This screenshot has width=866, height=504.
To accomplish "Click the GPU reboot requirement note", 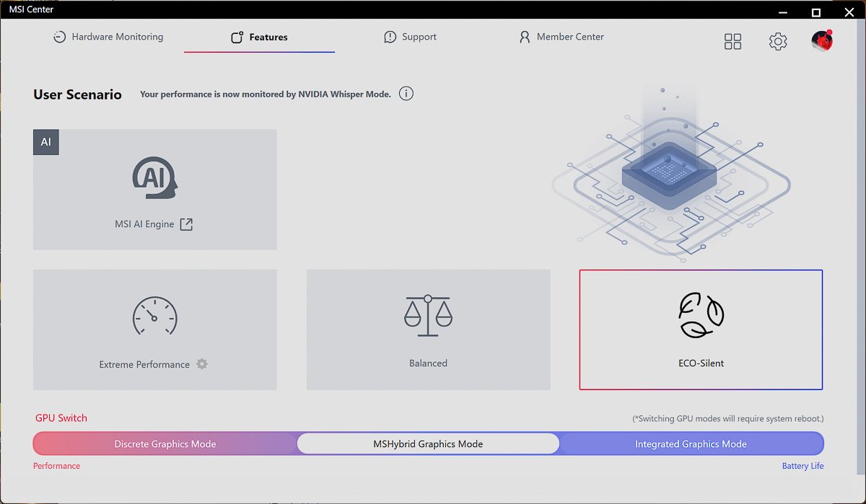I will [727, 418].
